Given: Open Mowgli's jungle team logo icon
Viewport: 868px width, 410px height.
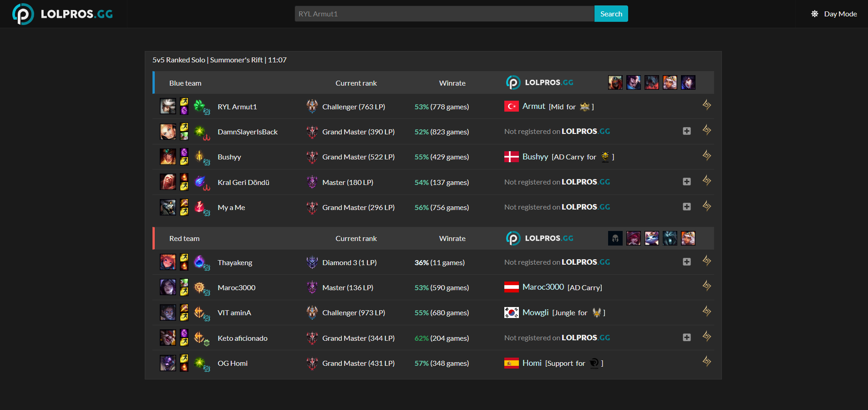Looking at the screenshot, I should (597, 313).
